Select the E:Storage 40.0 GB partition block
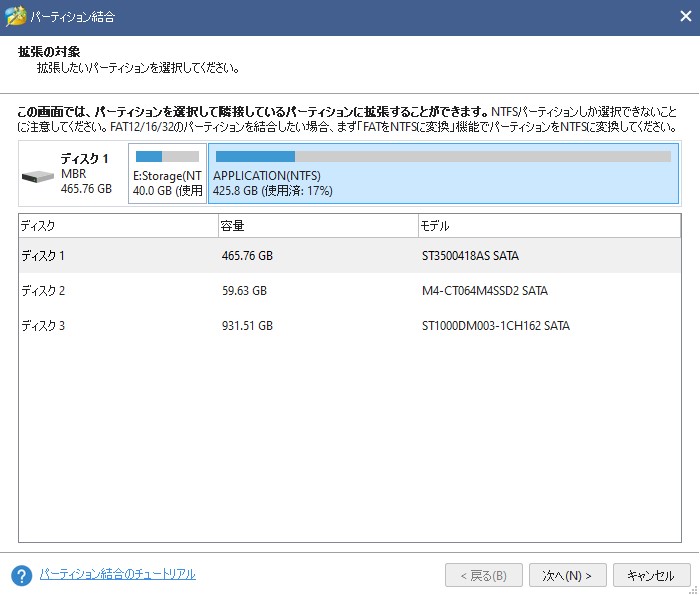The image size is (700, 596). click(x=167, y=174)
